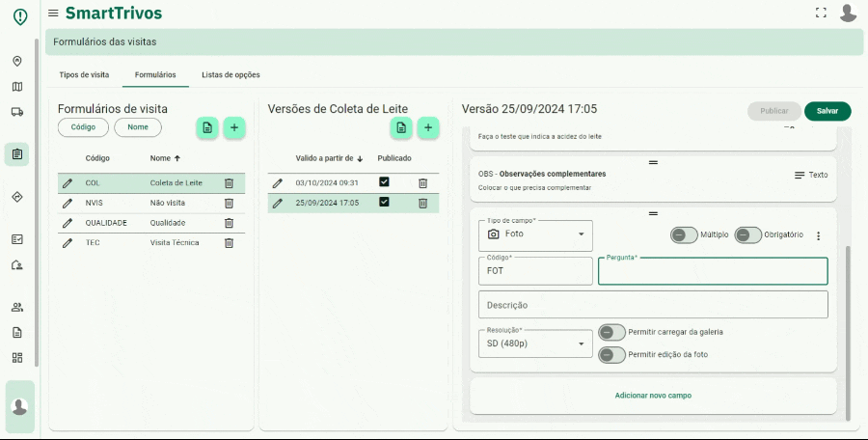Screen dimensions: 868x440
Task: Edit the QUALIDADE form pencil icon
Action: 68,223
